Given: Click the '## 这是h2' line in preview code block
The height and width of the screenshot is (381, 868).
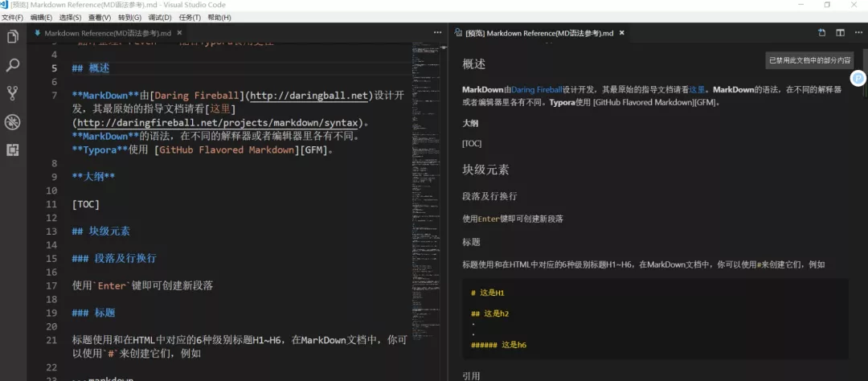Looking at the screenshot, I should 490,313.
